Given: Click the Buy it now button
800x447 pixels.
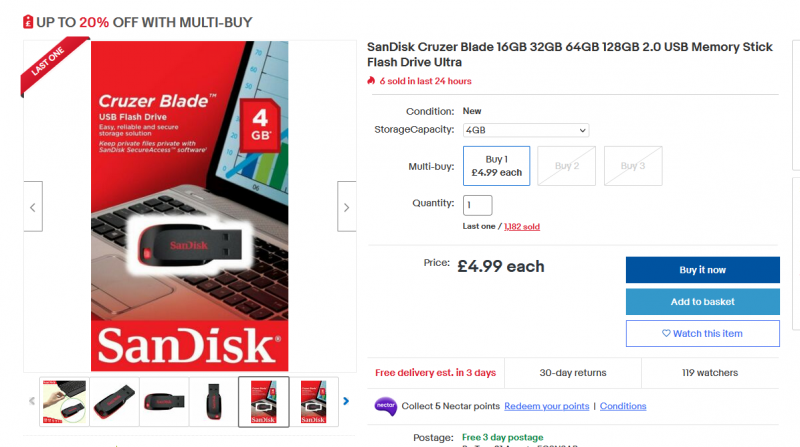Looking at the screenshot, I should click(x=703, y=269).
